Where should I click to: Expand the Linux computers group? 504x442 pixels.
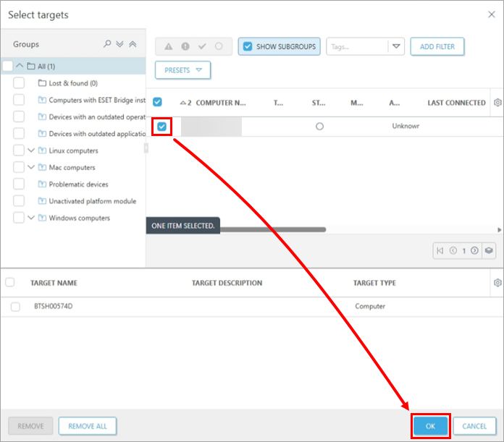pyautogui.click(x=30, y=150)
